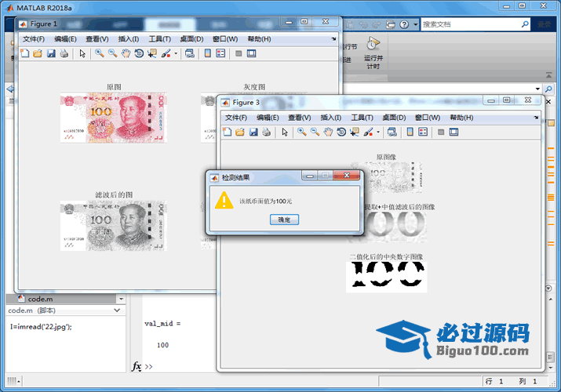
Task: Click the filtered grayscale banknote image
Action: click(114, 226)
